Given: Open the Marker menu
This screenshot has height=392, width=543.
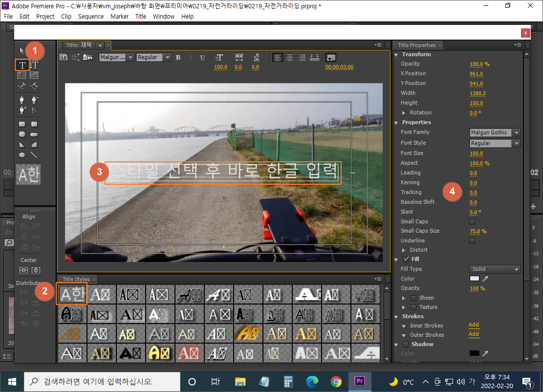Looking at the screenshot, I should (x=119, y=16).
